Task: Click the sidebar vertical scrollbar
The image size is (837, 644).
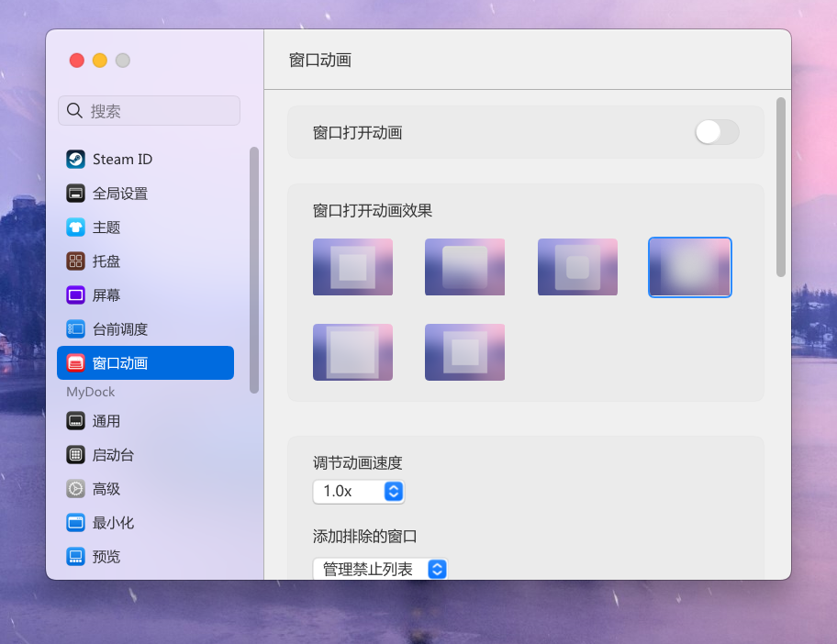Action: coord(254,270)
